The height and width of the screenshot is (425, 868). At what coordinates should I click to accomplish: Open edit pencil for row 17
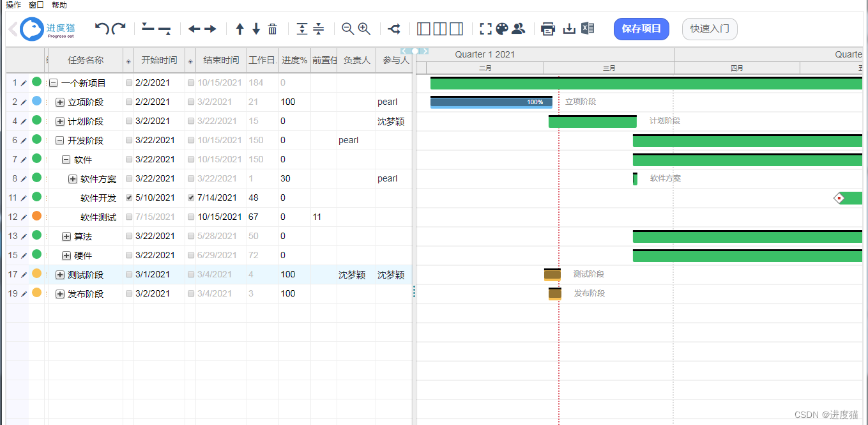coord(24,275)
